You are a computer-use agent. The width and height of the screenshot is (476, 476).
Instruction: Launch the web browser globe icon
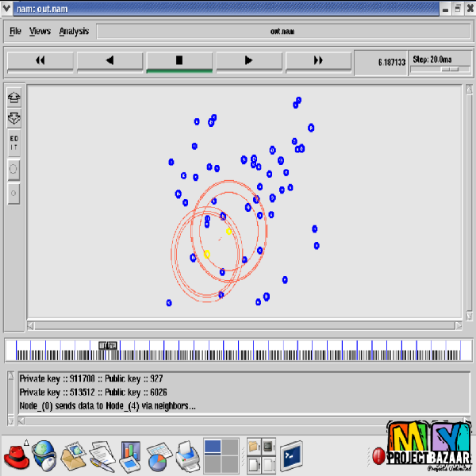[x=44, y=457]
